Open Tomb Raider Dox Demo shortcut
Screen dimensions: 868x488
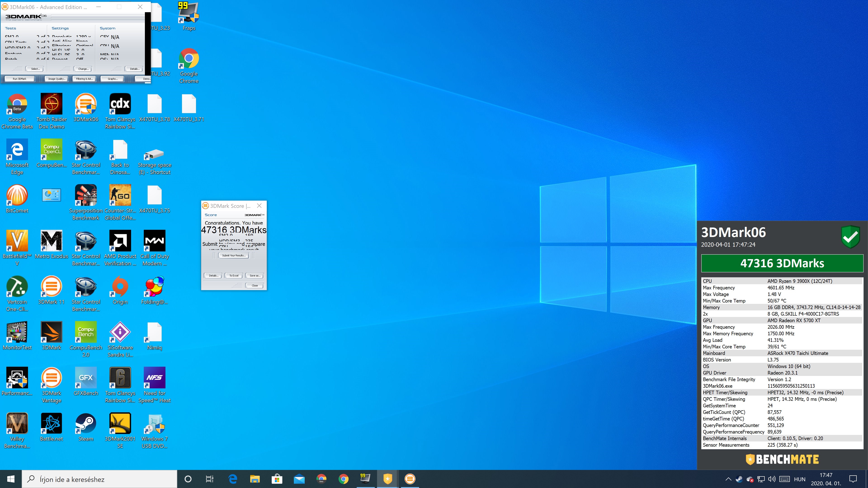pyautogui.click(x=52, y=111)
